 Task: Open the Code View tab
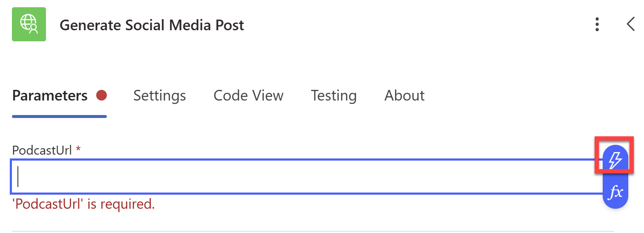click(x=248, y=95)
